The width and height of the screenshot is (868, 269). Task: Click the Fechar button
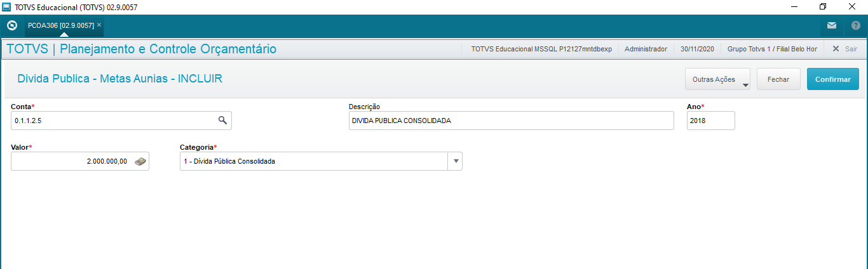778,79
